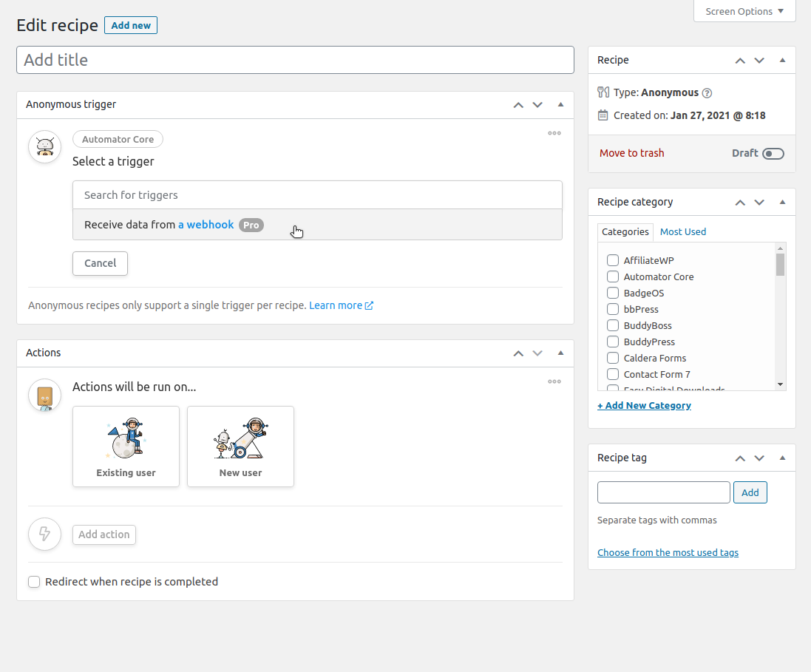
Task: Switch to the Most Used tab
Action: point(682,231)
